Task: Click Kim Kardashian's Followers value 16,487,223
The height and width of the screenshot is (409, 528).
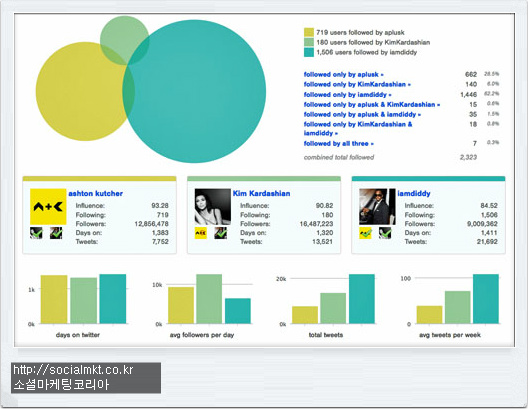Action: click(316, 224)
